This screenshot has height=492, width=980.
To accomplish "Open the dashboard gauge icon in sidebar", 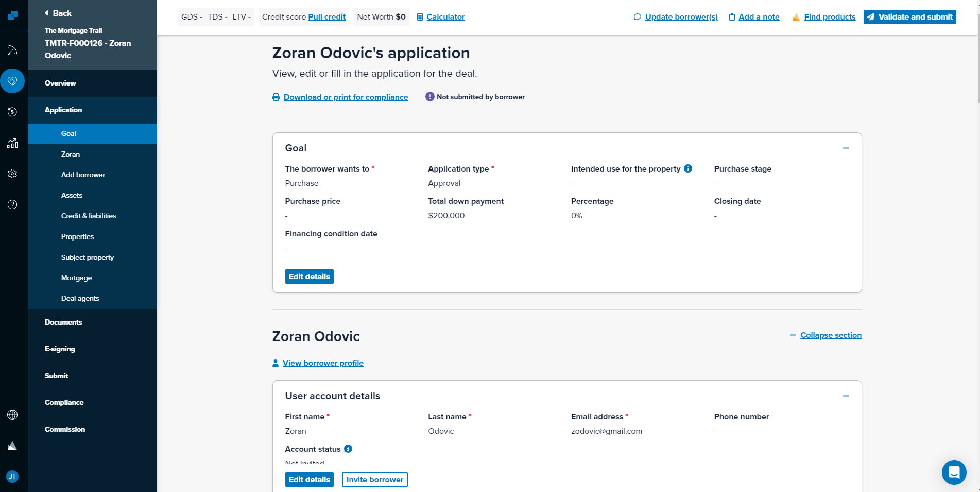I will pos(12,50).
